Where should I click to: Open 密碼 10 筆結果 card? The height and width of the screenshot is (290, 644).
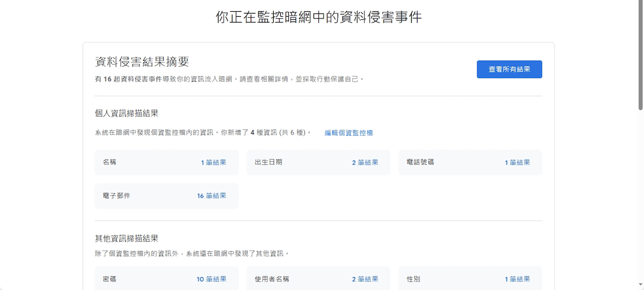coord(167,279)
